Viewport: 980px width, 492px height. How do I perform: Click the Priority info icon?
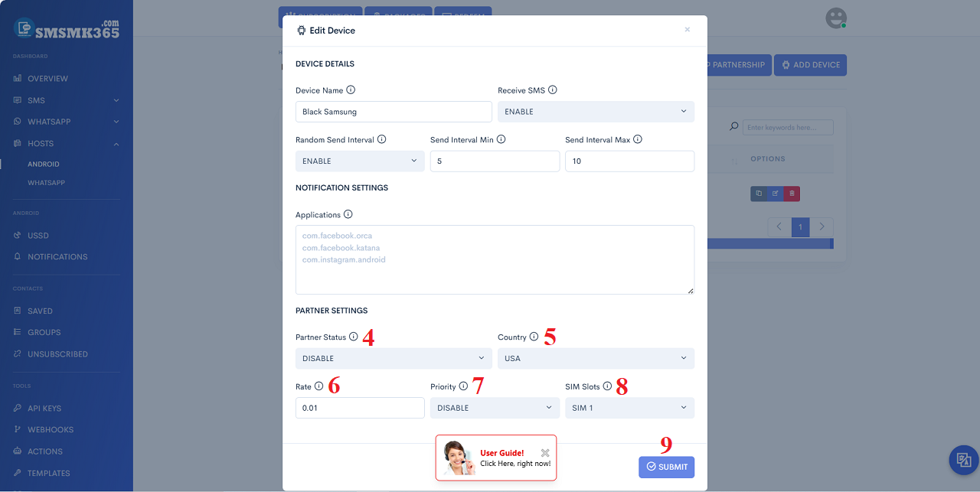click(x=463, y=386)
